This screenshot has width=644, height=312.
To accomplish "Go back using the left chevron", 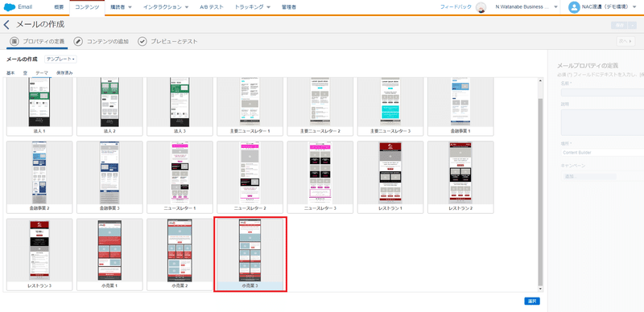I will point(6,25).
